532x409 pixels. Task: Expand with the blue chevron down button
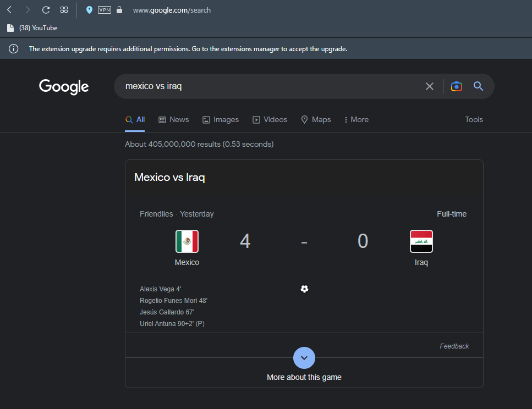coord(304,358)
